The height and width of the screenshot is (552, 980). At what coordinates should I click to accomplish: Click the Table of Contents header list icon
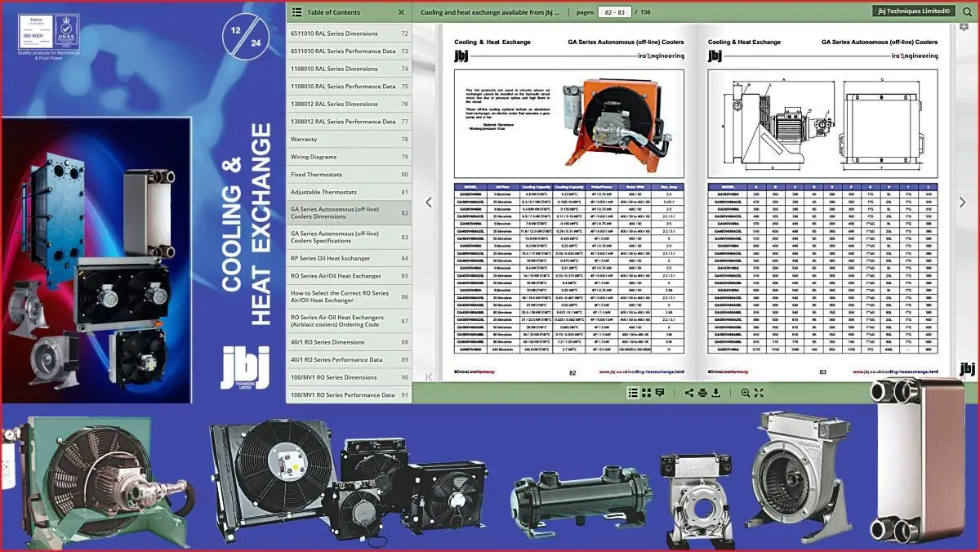click(x=297, y=12)
